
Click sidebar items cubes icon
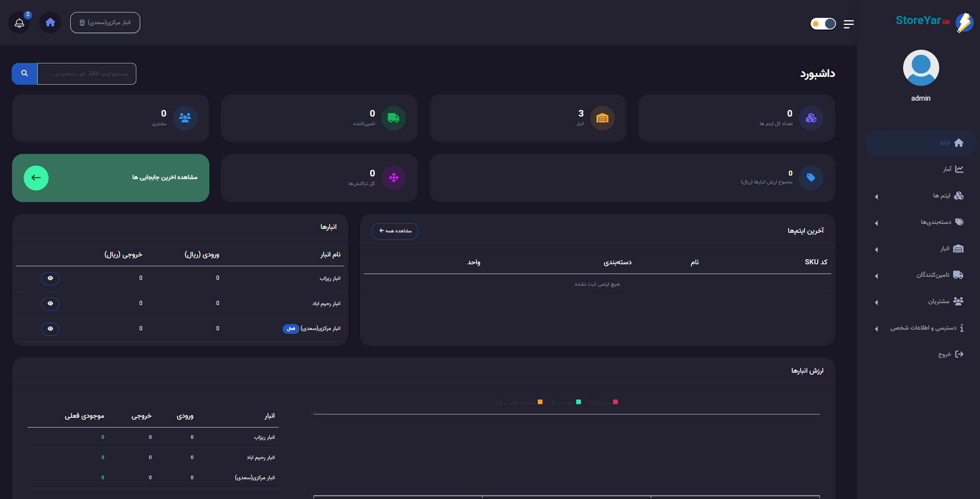959,195
